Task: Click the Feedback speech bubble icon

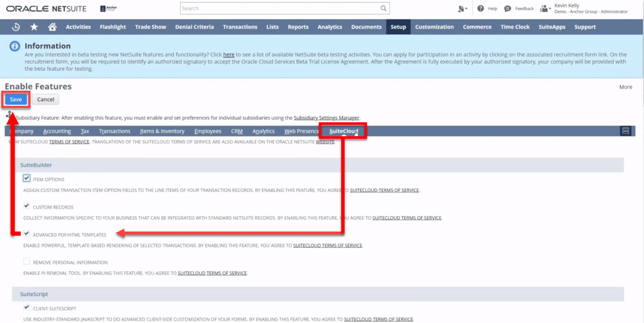Action: click(508, 8)
